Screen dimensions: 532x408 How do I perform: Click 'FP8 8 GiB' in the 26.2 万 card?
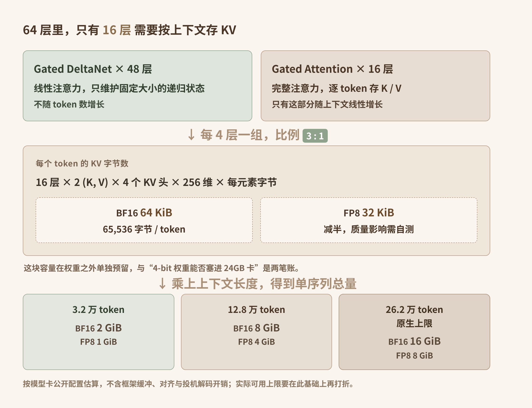(414, 355)
